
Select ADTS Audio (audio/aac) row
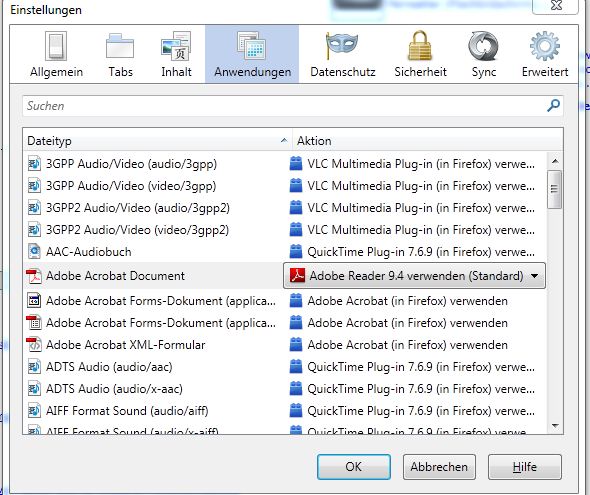tap(284, 366)
